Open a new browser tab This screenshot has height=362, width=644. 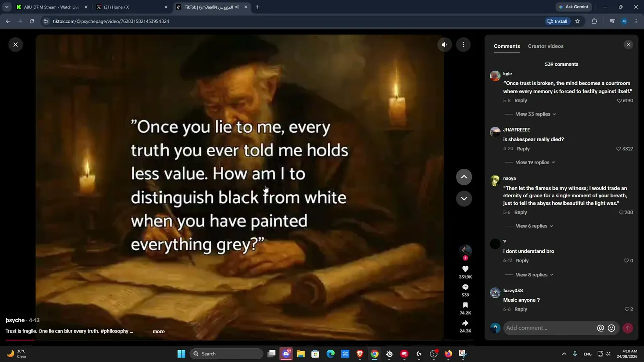258,7
